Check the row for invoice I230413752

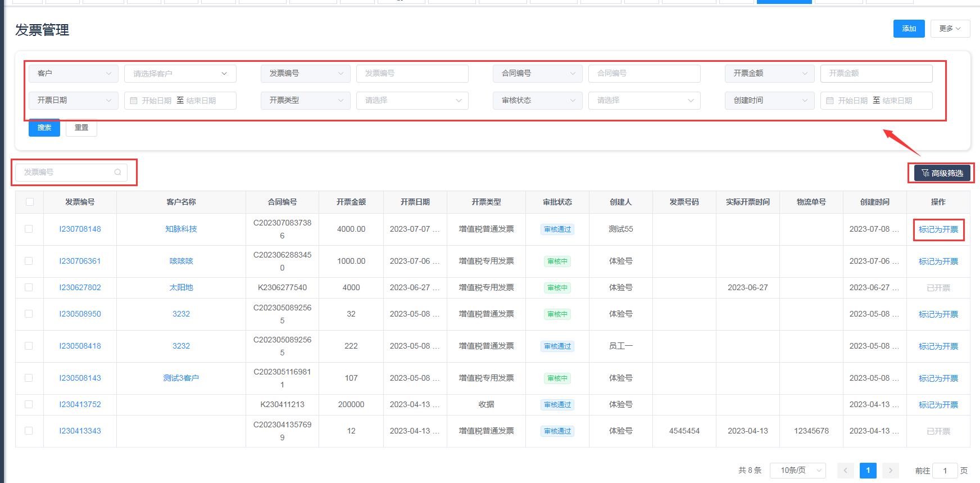click(29, 404)
